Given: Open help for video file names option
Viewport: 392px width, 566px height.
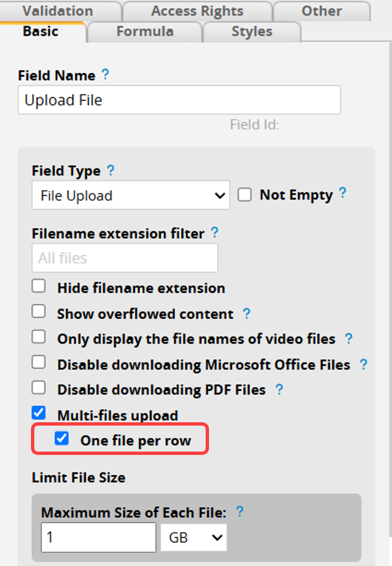Looking at the screenshot, I should click(x=349, y=338).
